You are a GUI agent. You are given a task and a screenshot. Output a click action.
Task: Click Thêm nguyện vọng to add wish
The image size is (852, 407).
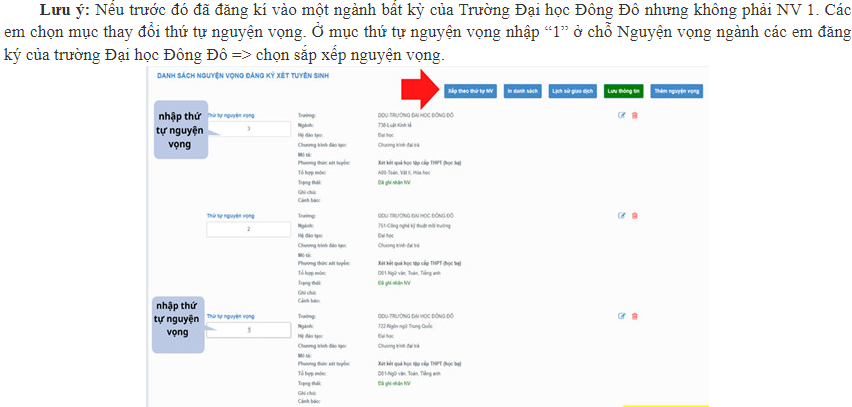[x=676, y=90]
